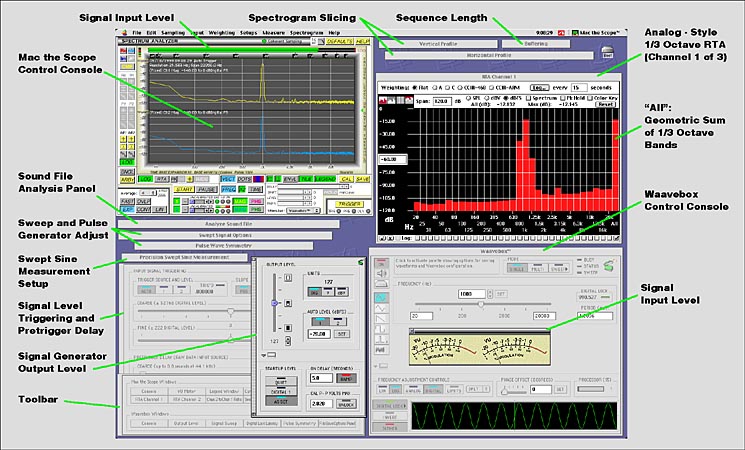The height and width of the screenshot is (450, 745).
Task: Click the output level vertical slider thumb
Action: point(275,303)
